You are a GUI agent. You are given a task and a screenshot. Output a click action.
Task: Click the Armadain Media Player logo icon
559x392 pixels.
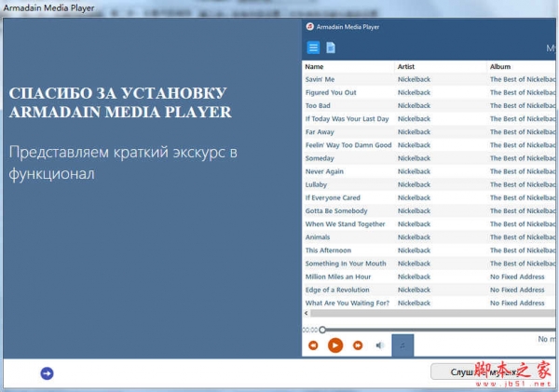(309, 27)
